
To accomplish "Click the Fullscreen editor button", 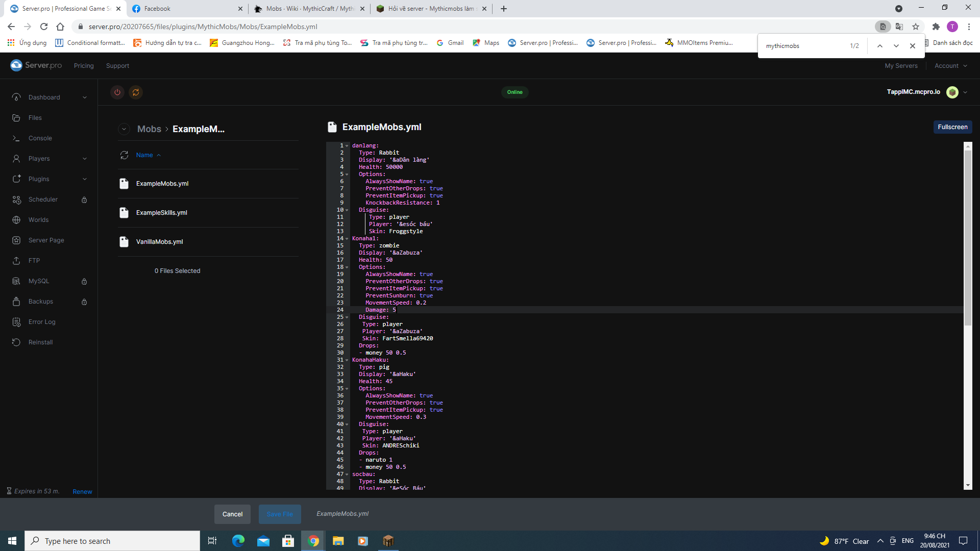I will [x=952, y=127].
